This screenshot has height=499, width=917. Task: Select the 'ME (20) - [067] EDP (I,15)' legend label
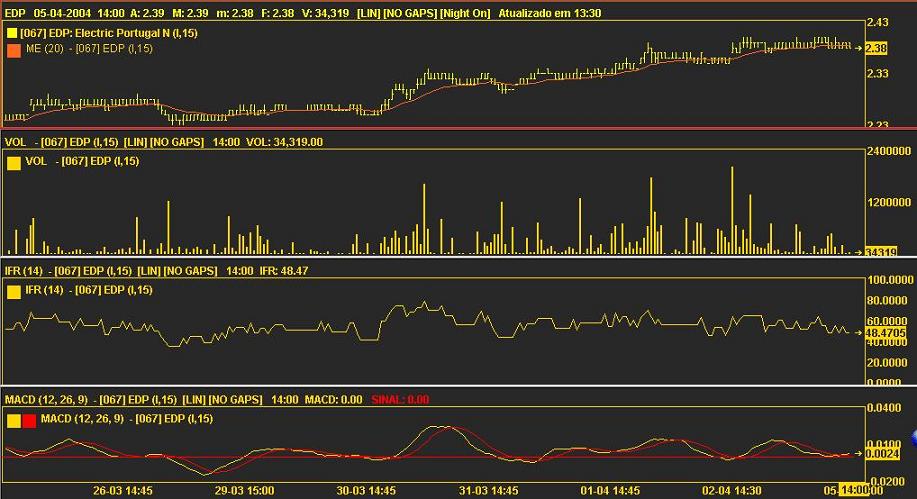tap(89, 49)
